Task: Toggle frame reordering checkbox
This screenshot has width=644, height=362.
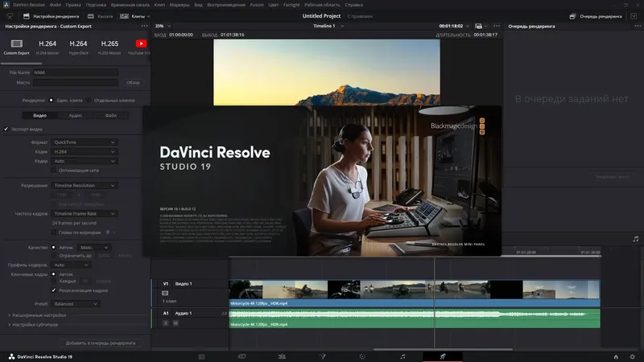Action: tap(53, 290)
